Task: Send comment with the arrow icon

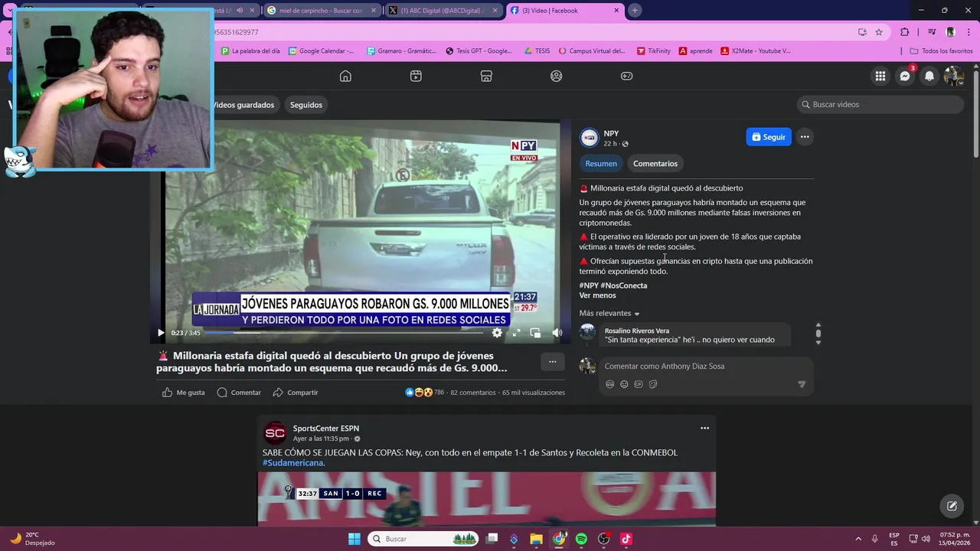Action: [x=802, y=384]
